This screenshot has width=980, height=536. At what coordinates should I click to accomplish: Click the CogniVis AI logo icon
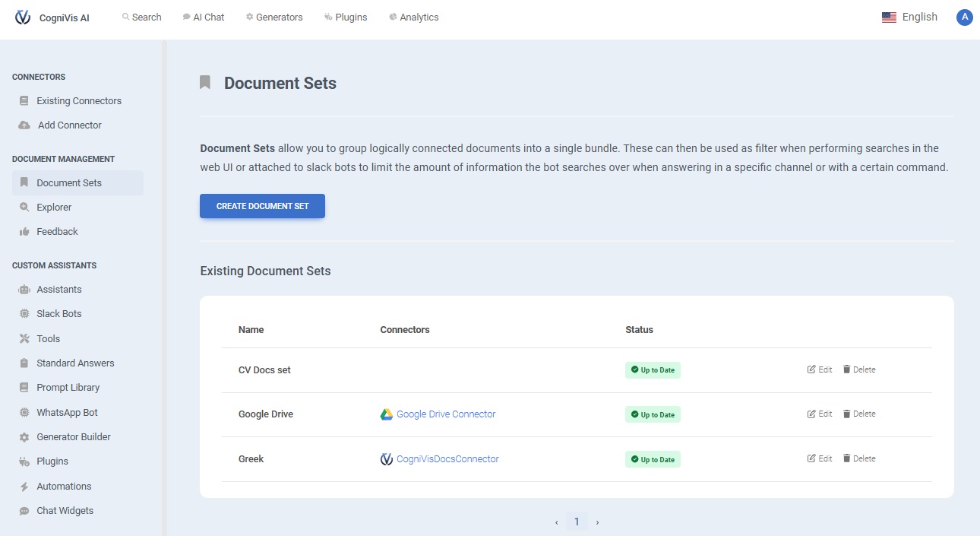coord(23,17)
